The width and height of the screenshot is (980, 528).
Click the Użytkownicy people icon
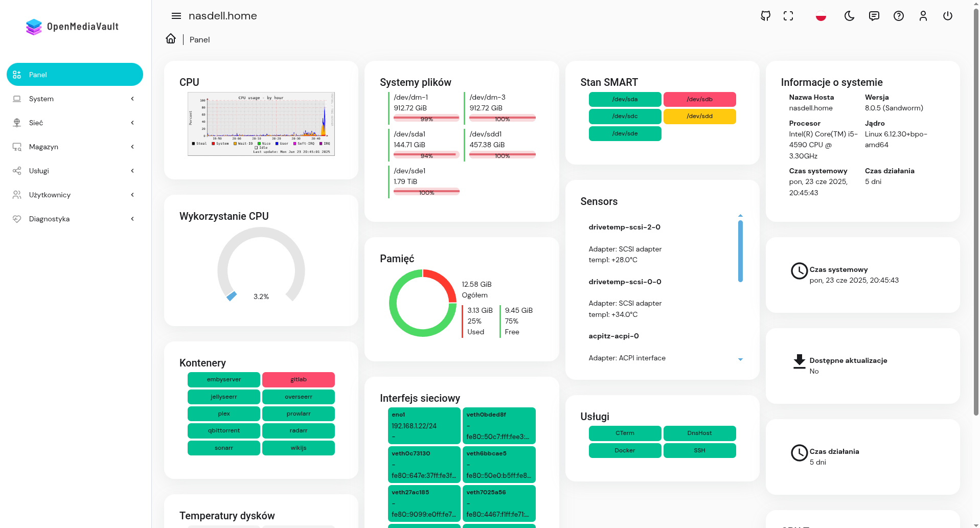[x=17, y=195]
